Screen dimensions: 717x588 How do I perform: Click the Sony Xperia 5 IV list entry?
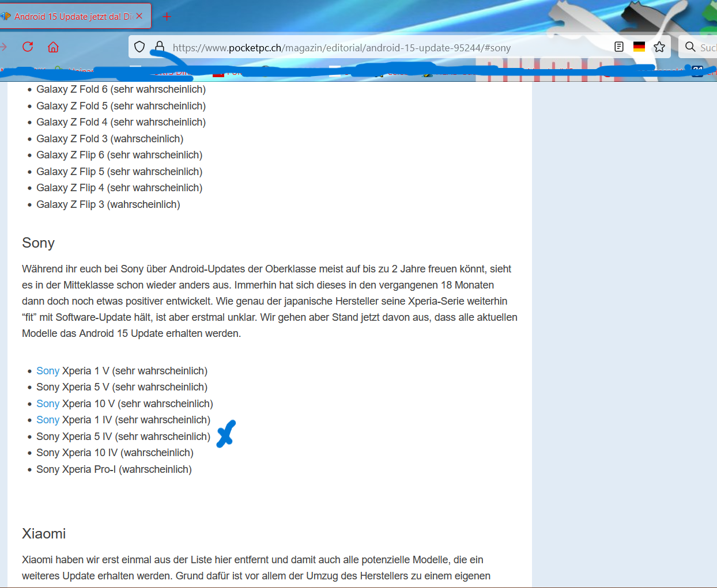[123, 437]
